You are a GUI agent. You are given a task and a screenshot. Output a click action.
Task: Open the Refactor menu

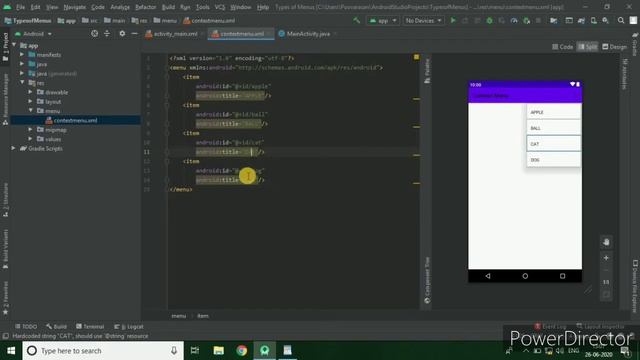tap(145, 7)
